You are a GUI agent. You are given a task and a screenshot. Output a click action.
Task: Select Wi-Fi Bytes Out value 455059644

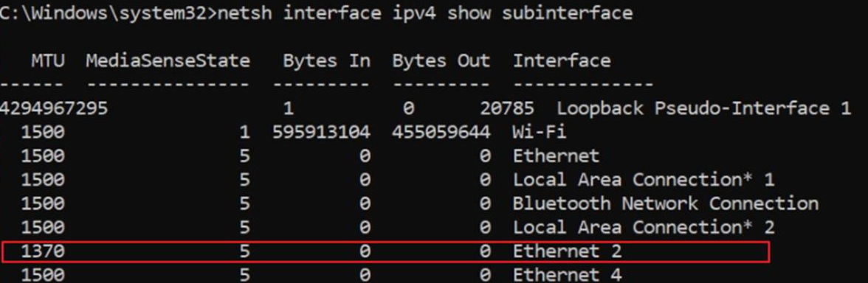pyautogui.click(x=441, y=132)
